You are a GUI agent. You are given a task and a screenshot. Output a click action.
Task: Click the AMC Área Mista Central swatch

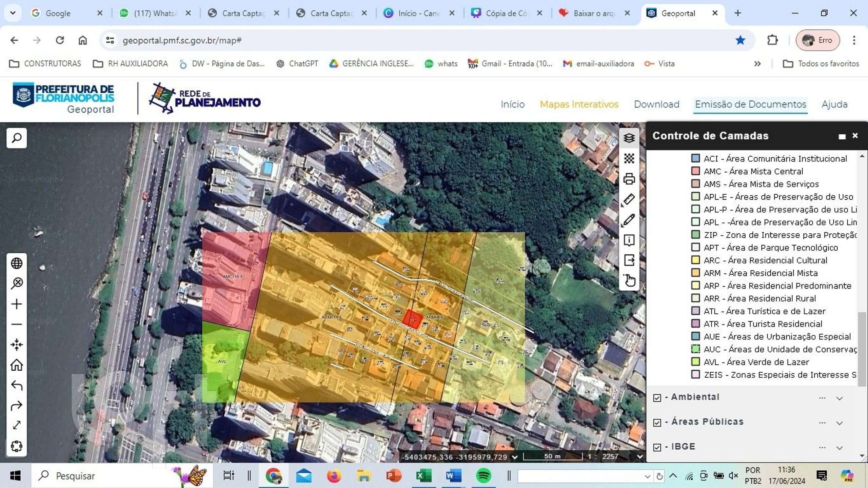click(695, 171)
